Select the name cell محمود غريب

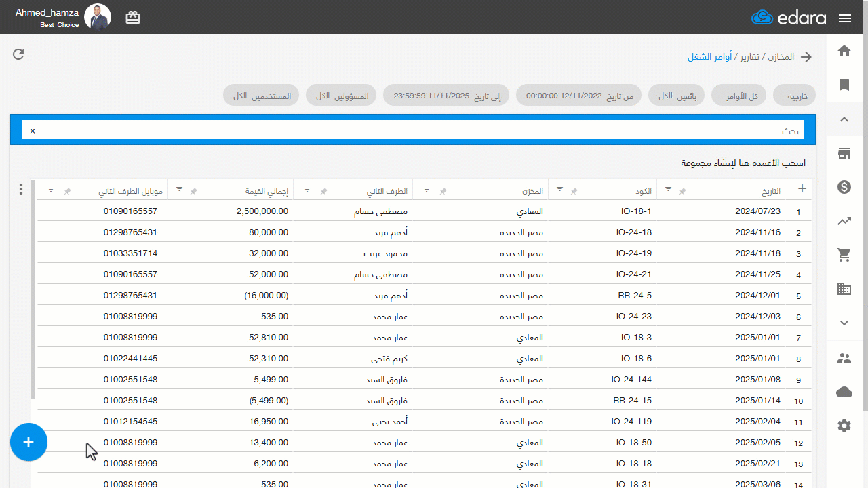click(386, 253)
